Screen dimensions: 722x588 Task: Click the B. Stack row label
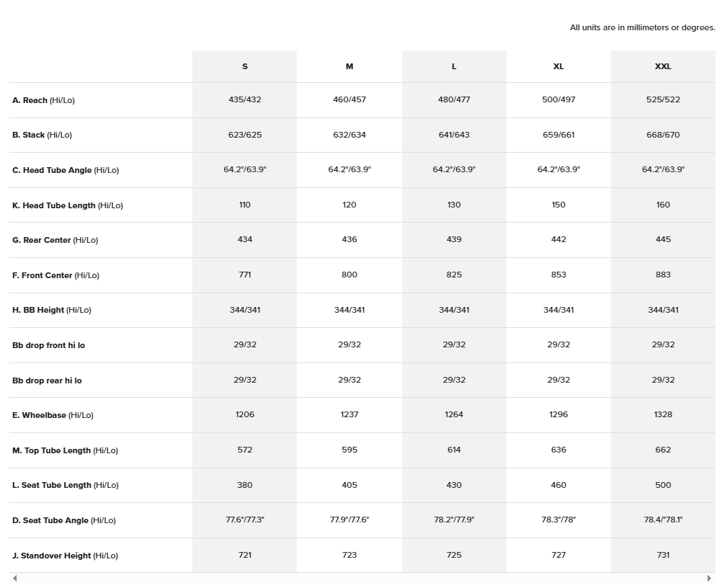pyautogui.click(x=42, y=135)
